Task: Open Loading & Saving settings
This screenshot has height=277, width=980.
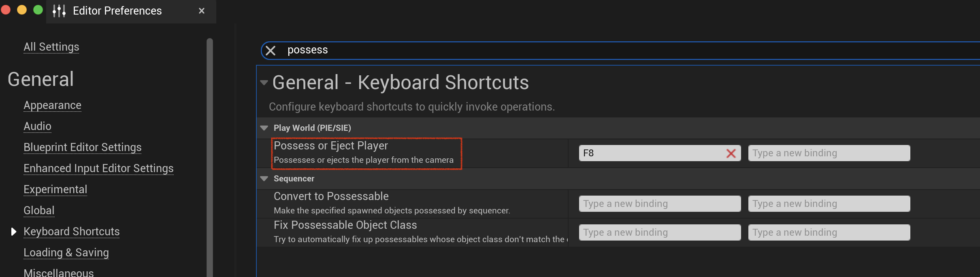Action: coord(66,253)
